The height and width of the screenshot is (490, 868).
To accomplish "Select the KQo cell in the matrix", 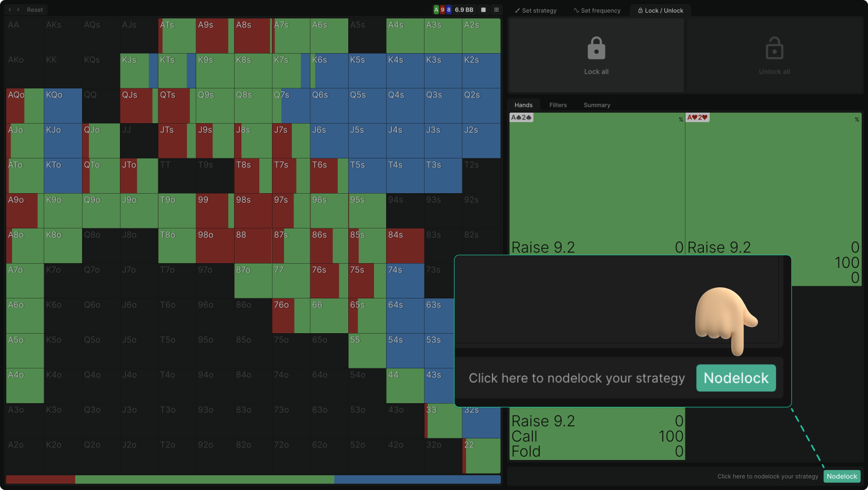I will coord(63,106).
